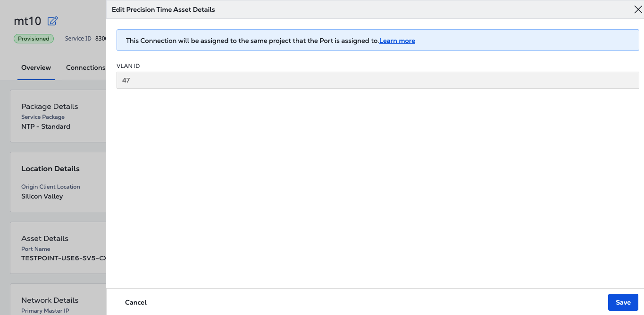Select the NTP - Standard package text
This screenshot has height=315, width=644.
pyautogui.click(x=46, y=126)
